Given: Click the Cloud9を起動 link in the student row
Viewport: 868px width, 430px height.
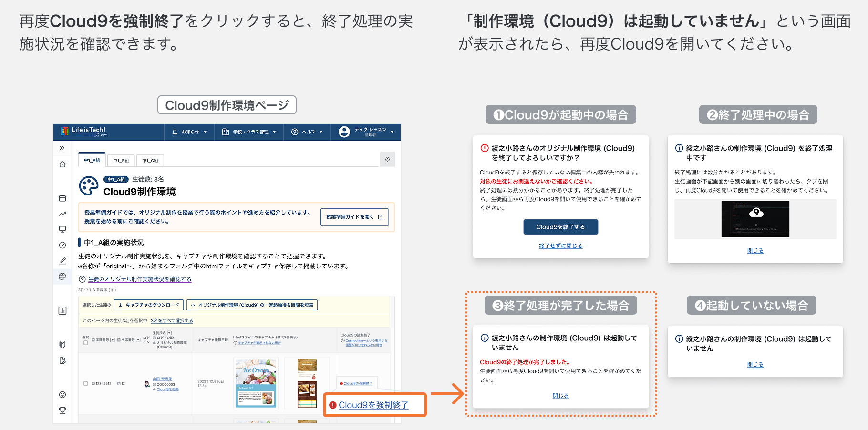Looking at the screenshot, I should (167, 389).
